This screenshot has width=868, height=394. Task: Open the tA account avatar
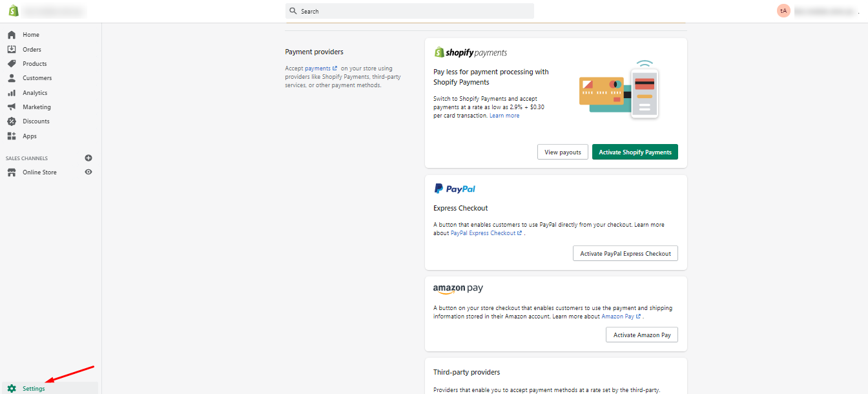(x=783, y=11)
